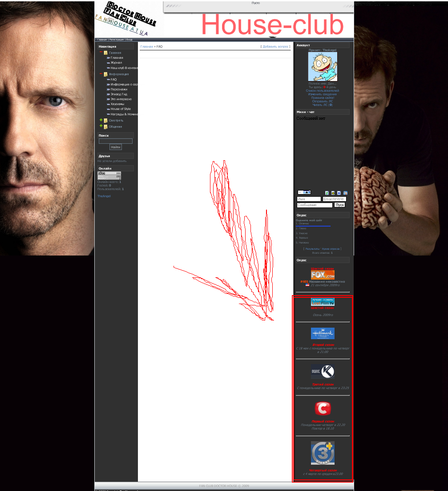Click Главная in the top menu bar

(102, 40)
